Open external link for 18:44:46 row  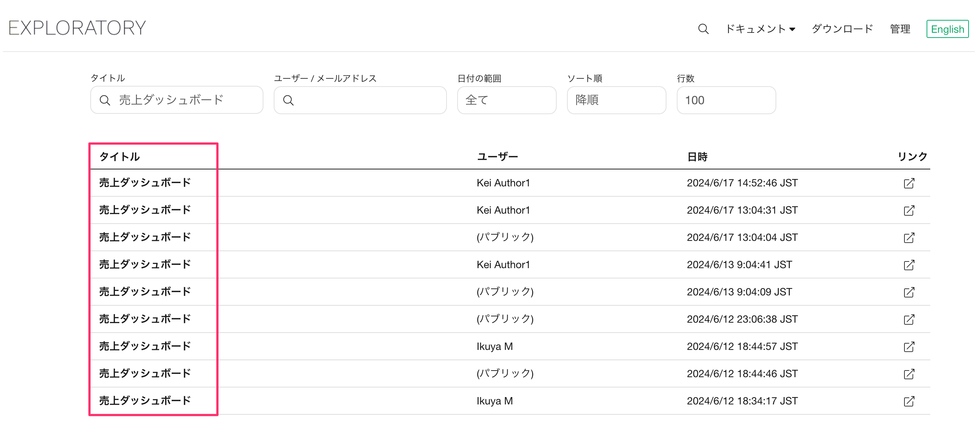click(x=909, y=374)
